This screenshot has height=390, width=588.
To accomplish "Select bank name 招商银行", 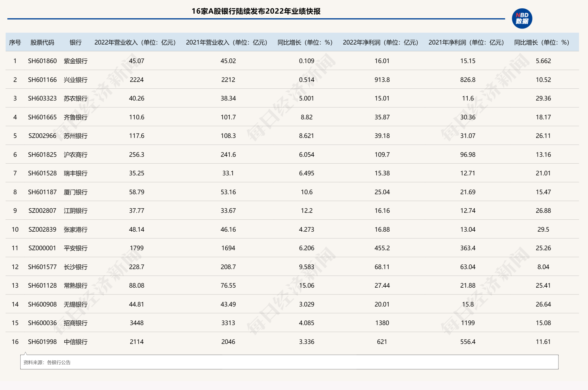I will pyautogui.click(x=76, y=323).
